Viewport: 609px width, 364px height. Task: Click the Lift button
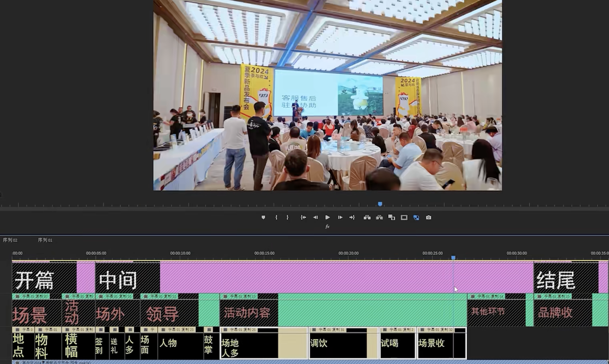[367, 217]
